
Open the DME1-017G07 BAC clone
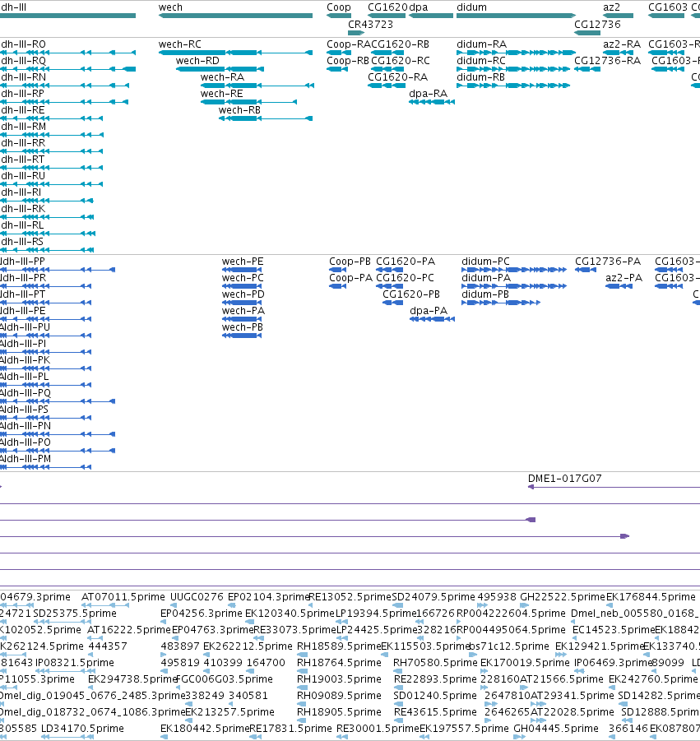point(614,487)
